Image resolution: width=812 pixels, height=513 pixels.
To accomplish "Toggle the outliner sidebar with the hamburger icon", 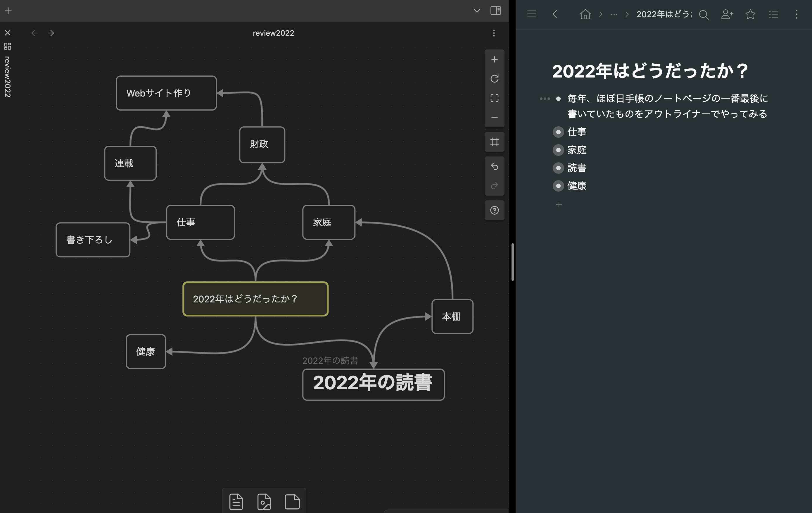I will click(531, 14).
